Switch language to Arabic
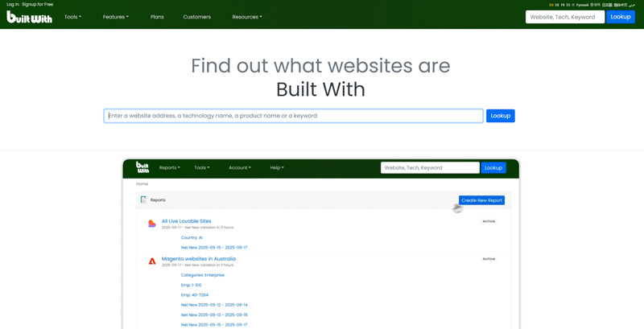This screenshot has height=329, width=644. (x=632, y=5)
